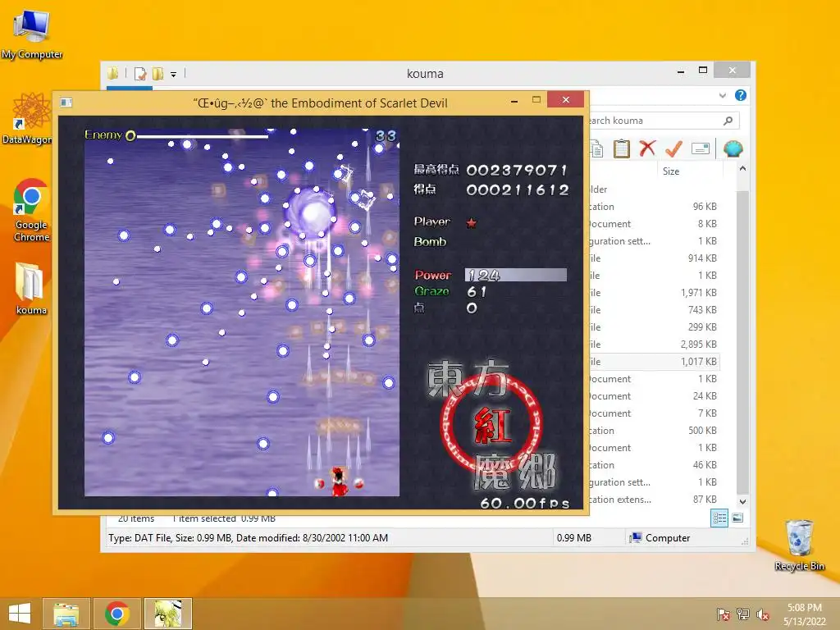The image size is (840, 630).
Task: Click the Windows Start button
Action: coord(20,614)
